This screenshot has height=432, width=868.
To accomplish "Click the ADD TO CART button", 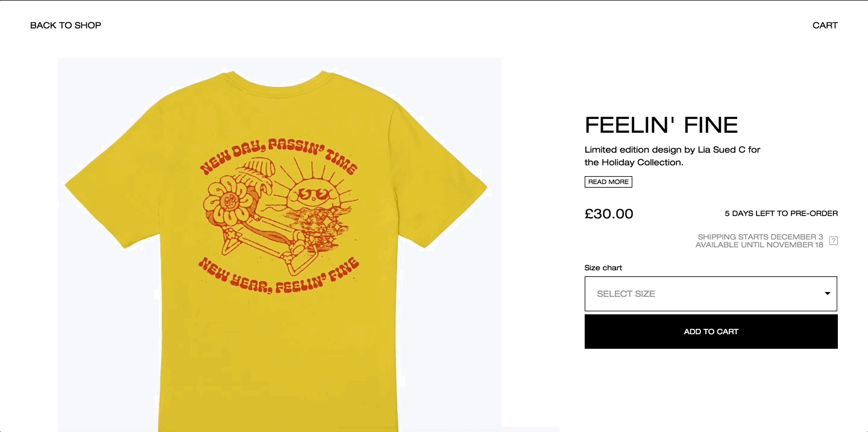I will click(711, 331).
